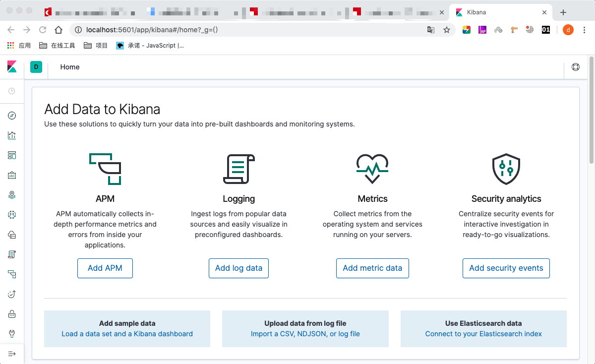Follow Connect to your Elasticsearch index link
This screenshot has width=595, height=364.
click(483, 334)
